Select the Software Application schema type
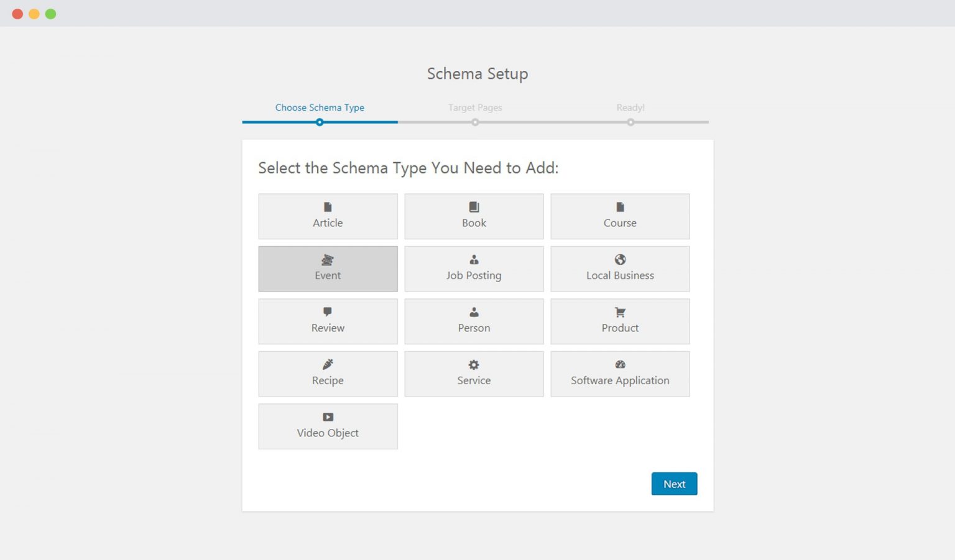 coord(620,374)
